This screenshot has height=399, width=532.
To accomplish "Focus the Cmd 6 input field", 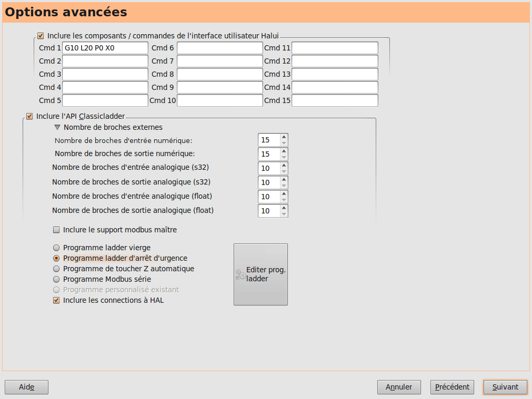I will (x=220, y=48).
